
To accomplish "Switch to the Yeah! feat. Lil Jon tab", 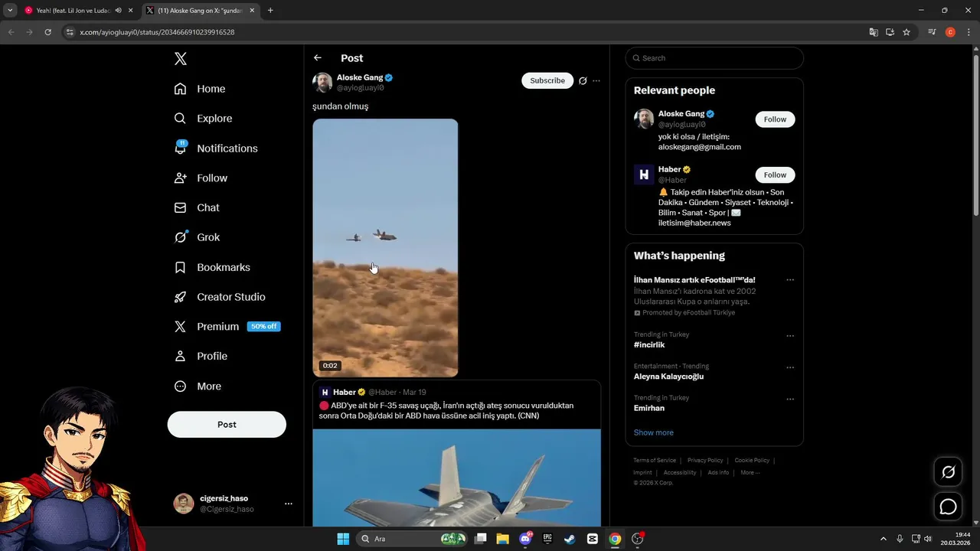I will (73, 11).
